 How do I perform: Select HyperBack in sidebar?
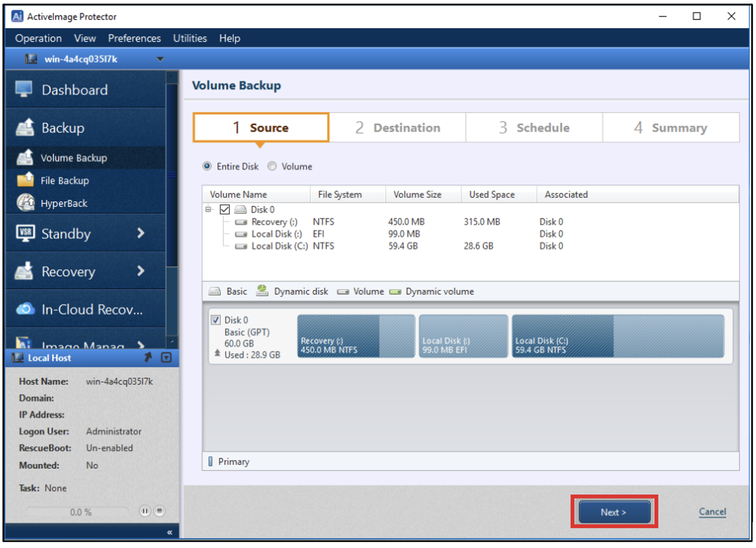coord(86,203)
